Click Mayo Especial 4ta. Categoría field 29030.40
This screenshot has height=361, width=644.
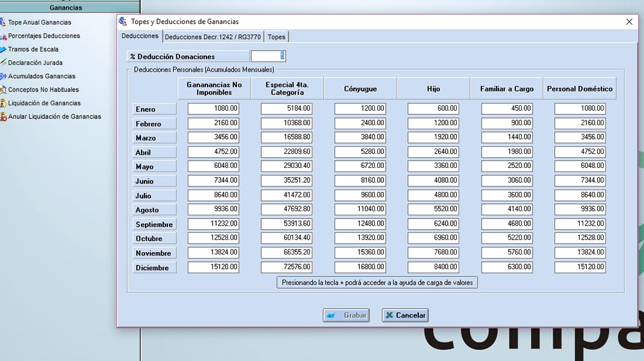coord(286,166)
